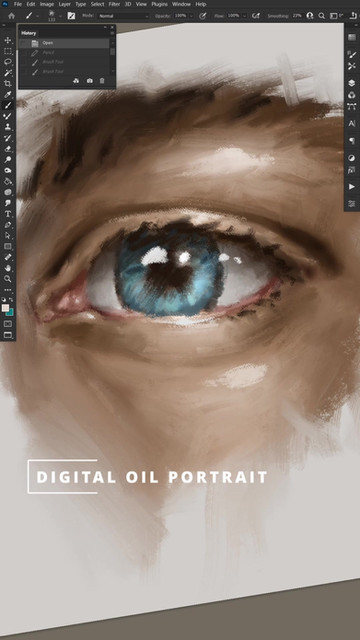
Task: Open the File menu
Action: pos(18,4)
